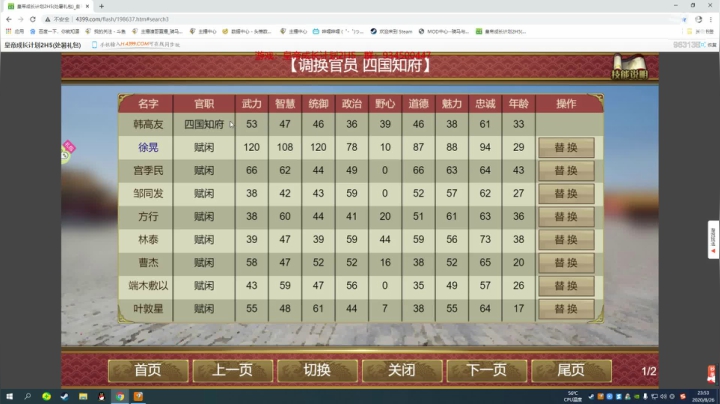The width and height of the screenshot is (720, 404).
Task: Click 替换 button for 徐晃
Action: click(566, 147)
